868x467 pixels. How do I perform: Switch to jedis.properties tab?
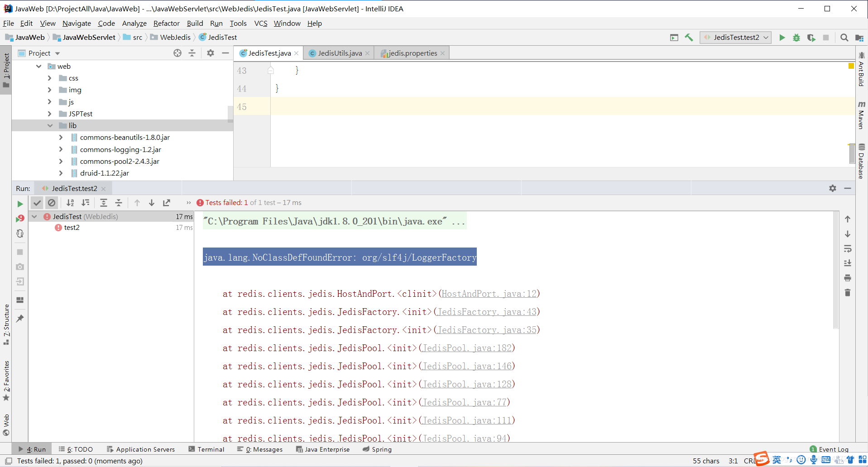tap(412, 53)
